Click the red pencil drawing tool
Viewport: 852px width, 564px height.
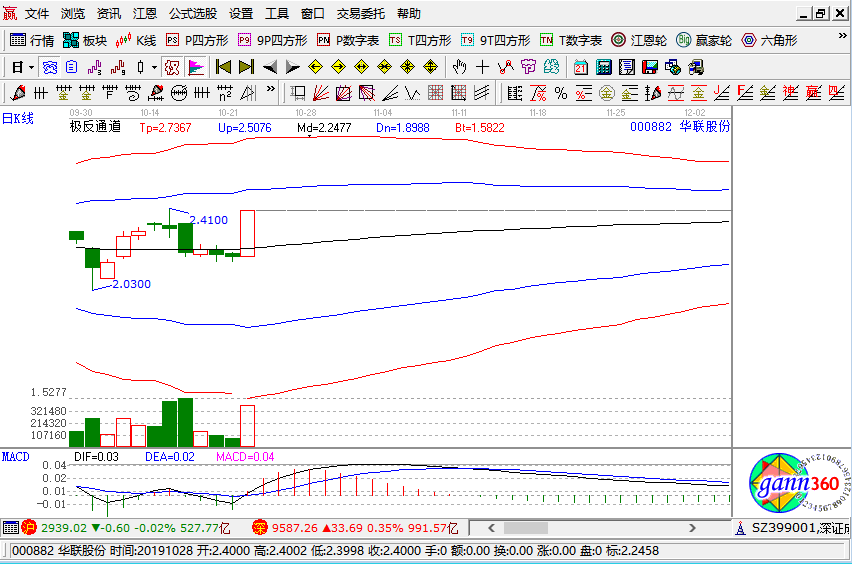pos(17,93)
